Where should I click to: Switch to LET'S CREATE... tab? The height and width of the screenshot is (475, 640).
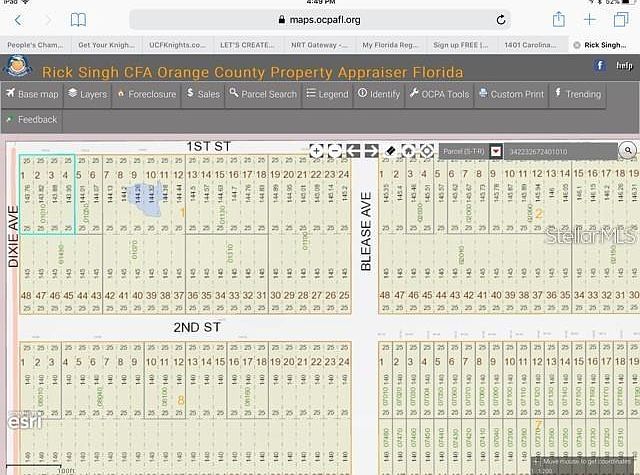pos(247,45)
